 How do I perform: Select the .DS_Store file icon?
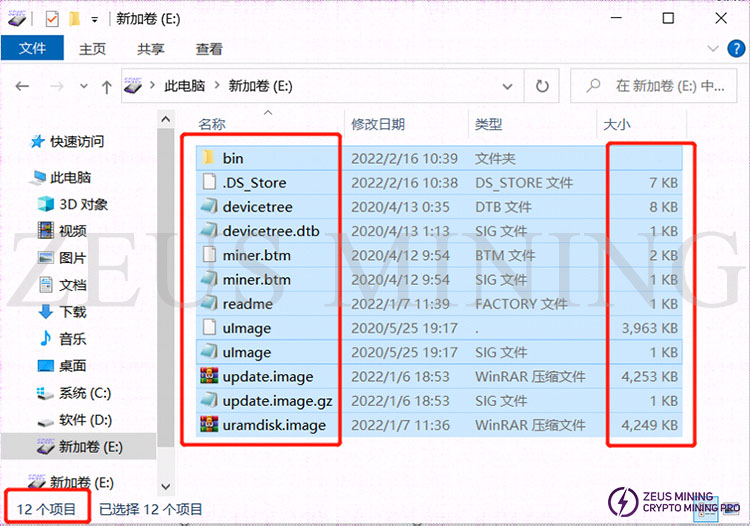(x=209, y=182)
